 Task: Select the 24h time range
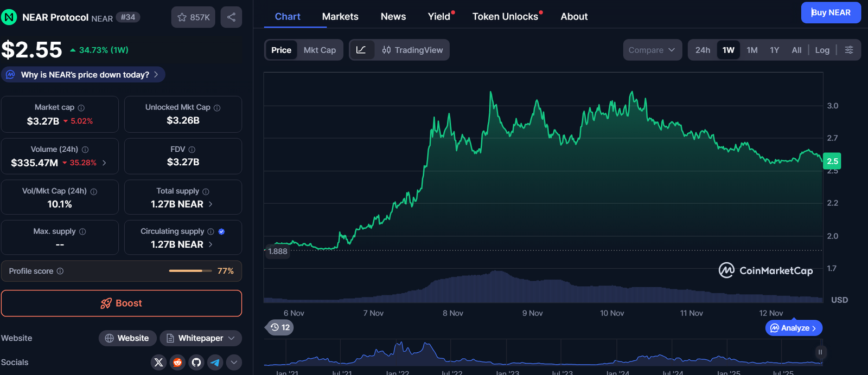pos(703,50)
